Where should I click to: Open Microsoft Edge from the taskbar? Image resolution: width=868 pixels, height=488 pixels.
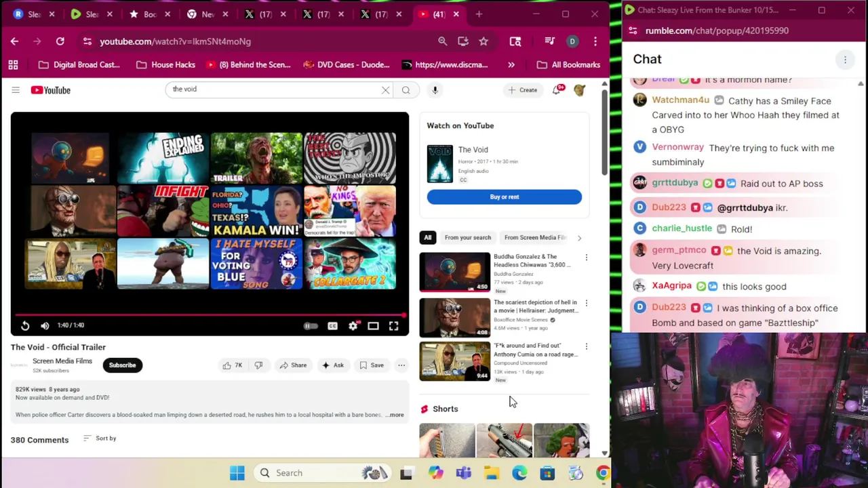pyautogui.click(x=519, y=473)
